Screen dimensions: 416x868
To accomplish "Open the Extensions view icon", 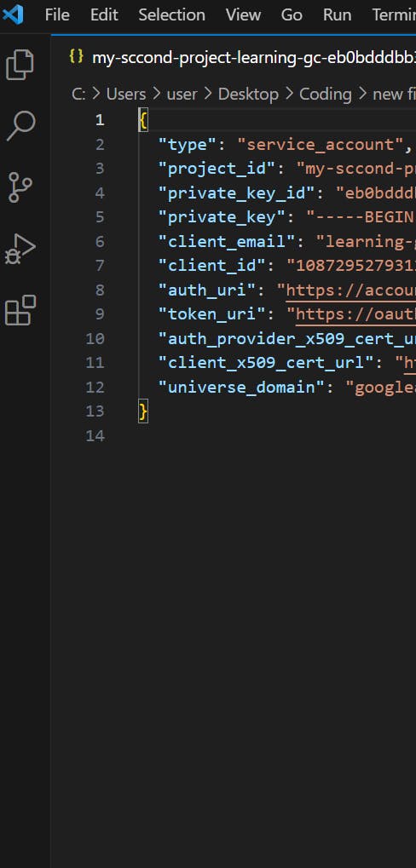I will (20, 309).
